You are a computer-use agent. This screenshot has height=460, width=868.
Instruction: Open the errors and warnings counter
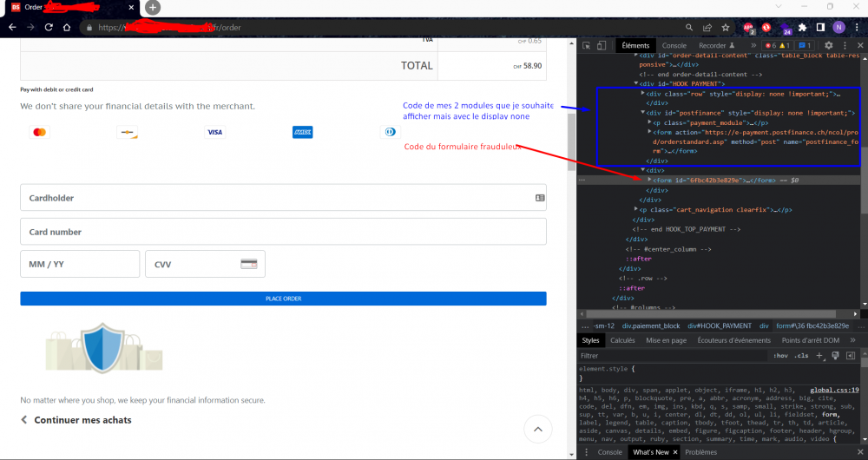(777, 45)
